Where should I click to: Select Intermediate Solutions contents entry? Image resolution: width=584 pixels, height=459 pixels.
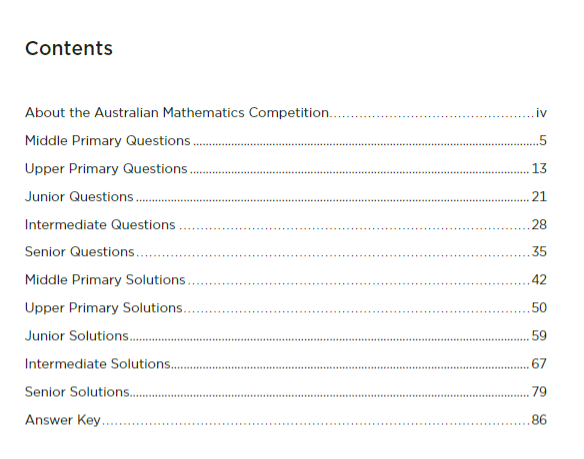[x=286, y=363]
